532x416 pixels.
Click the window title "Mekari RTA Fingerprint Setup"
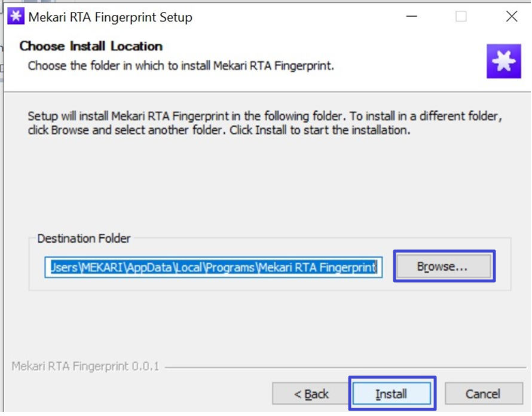111,17
